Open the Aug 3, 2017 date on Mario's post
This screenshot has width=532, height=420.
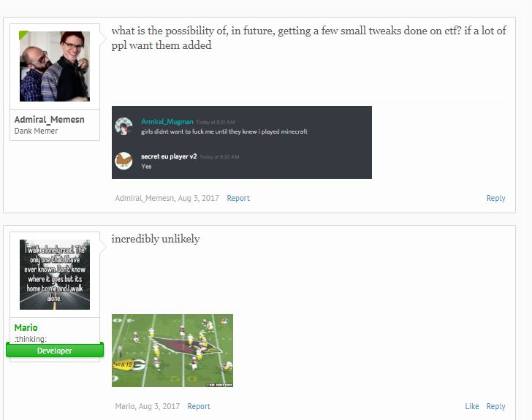coord(159,406)
